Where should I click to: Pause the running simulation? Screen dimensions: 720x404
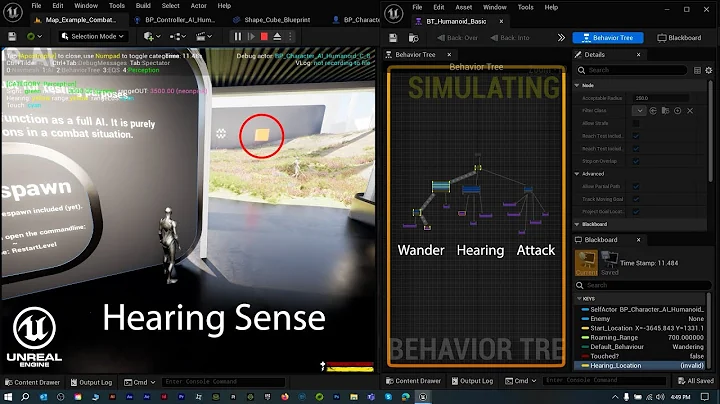point(237,36)
